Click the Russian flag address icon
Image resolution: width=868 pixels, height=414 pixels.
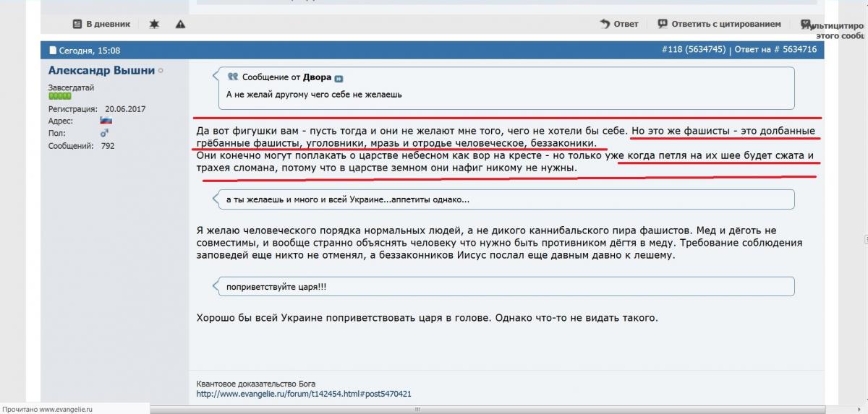[106, 121]
